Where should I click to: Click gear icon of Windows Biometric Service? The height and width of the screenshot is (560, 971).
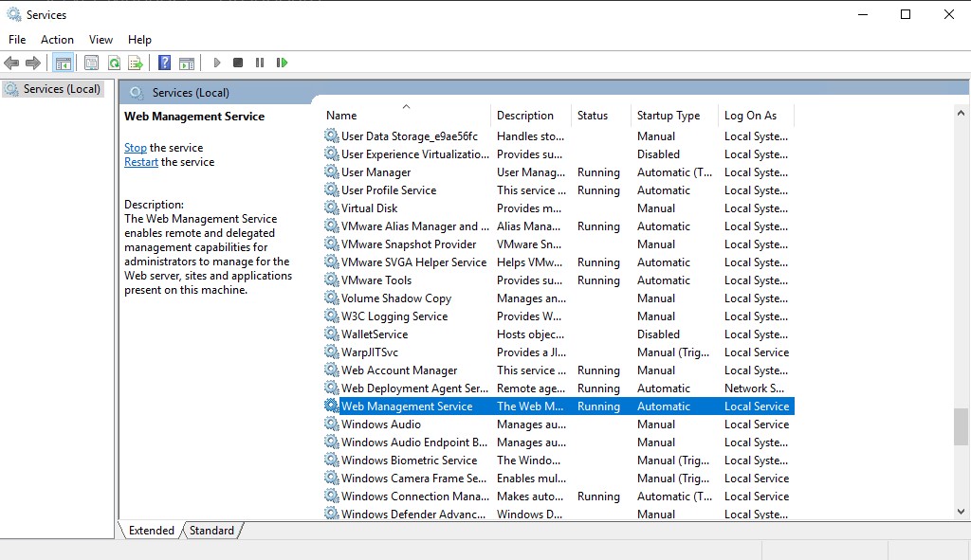coord(331,460)
